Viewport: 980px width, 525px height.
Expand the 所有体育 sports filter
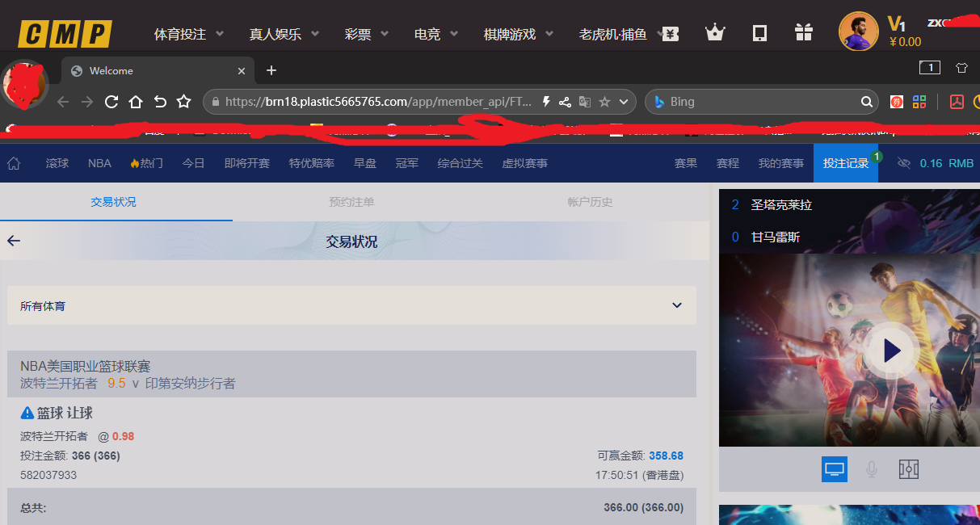tap(676, 305)
